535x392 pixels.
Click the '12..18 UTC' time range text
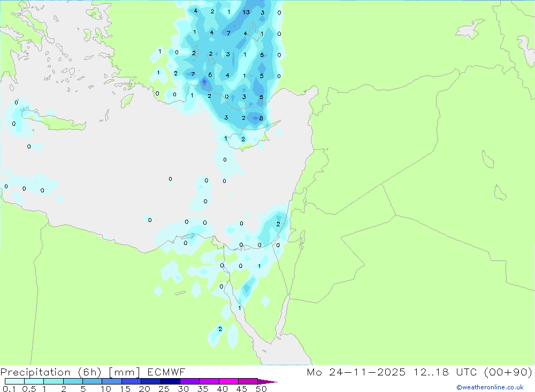tap(445, 372)
